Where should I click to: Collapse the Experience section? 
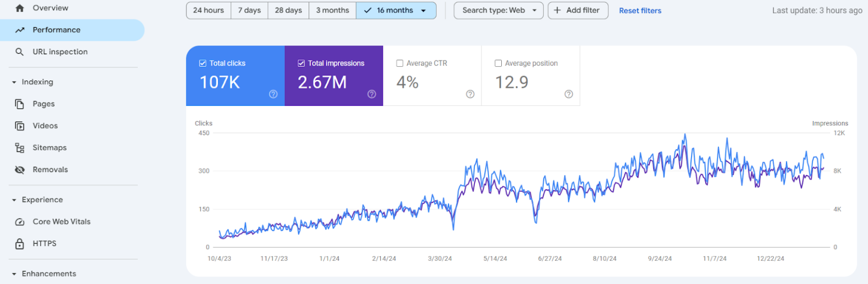14,200
